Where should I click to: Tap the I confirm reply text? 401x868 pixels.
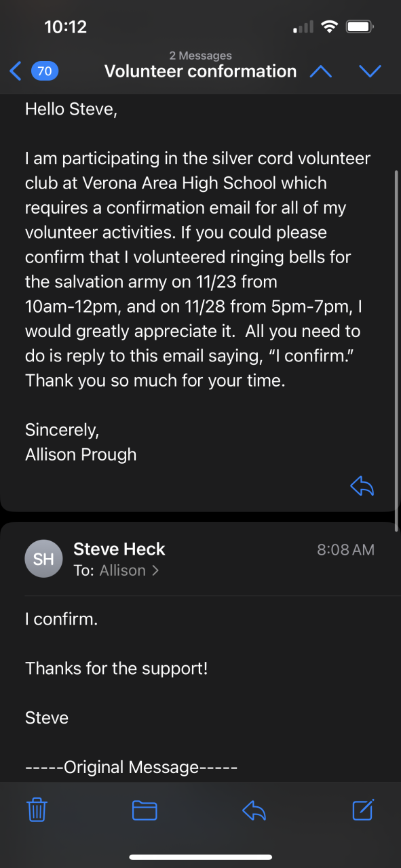[x=62, y=619]
